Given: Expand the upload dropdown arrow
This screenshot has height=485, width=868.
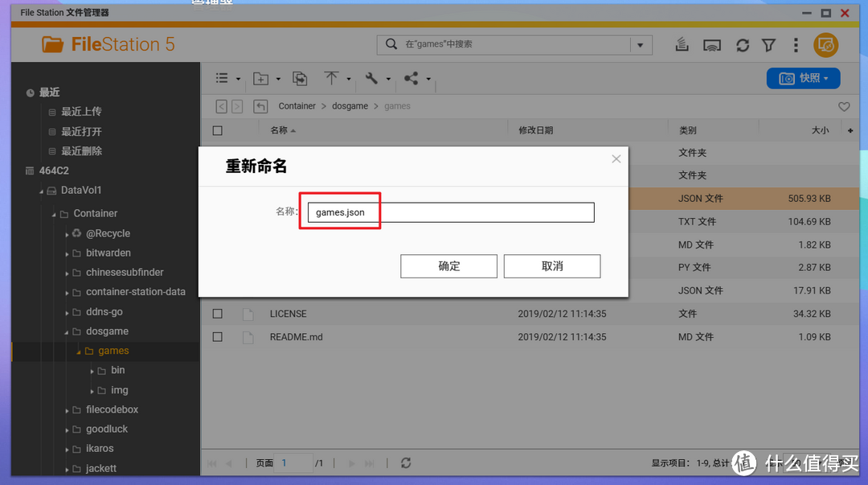Looking at the screenshot, I should 349,80.
